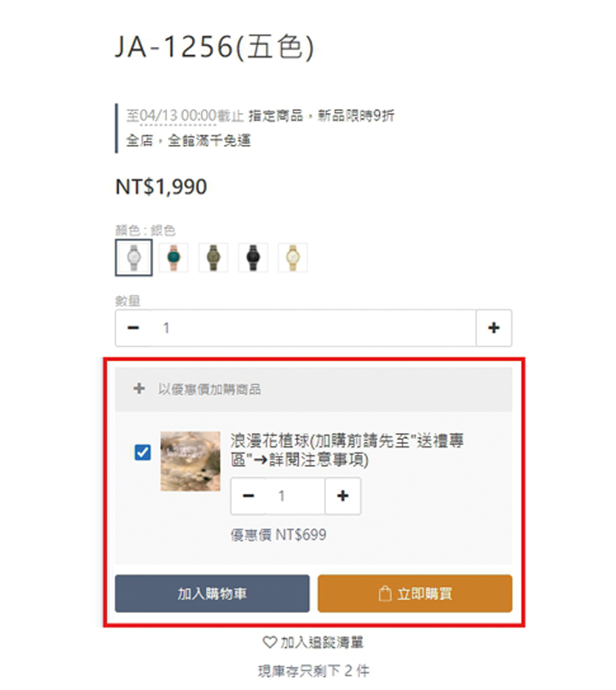
Task: Select the silver watch color swatch
Action: coord(134,258)
